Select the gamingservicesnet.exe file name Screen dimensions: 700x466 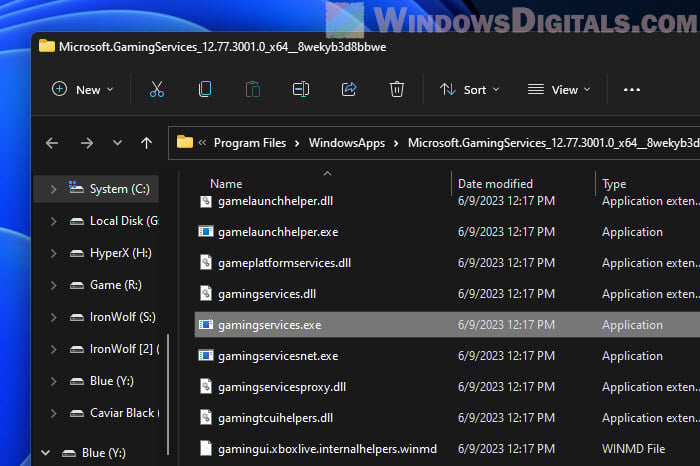[x=278, y=356]
